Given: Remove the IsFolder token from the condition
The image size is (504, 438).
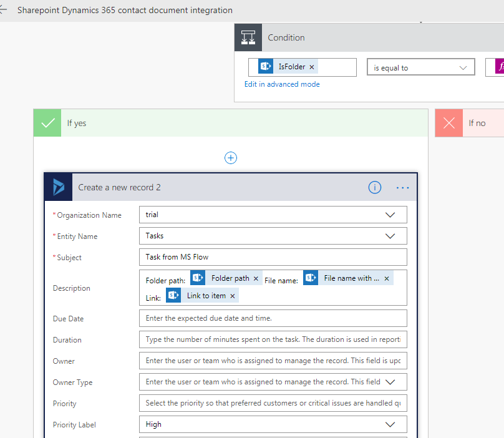Looking at the screenshot, I should [x=311, y=67].
